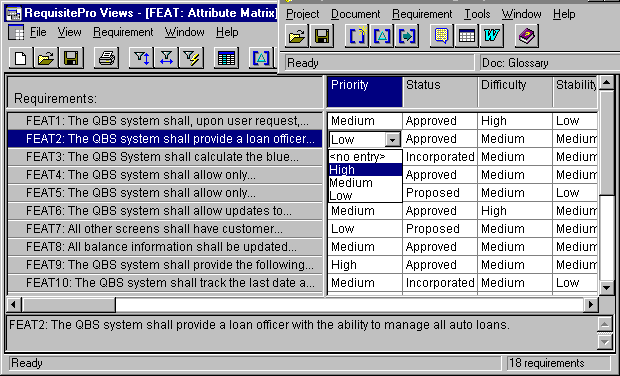620x376 pixels.
Task: Choose High in the Priority dropdown list
Action: 365,170
